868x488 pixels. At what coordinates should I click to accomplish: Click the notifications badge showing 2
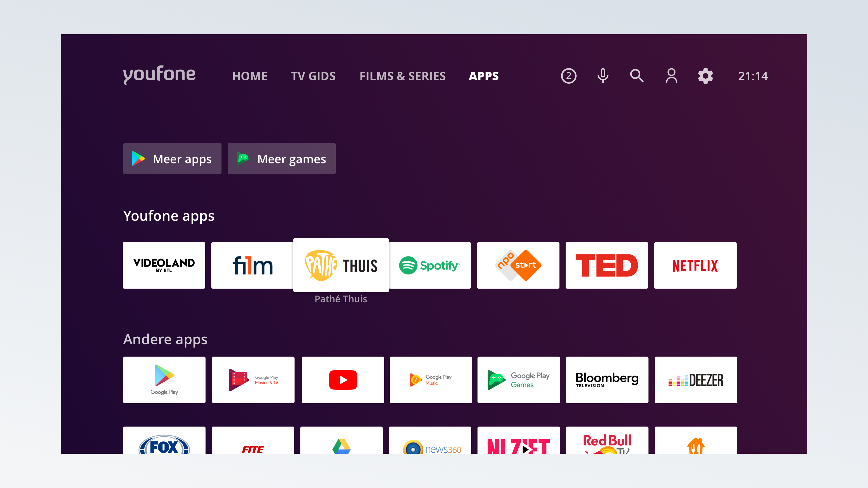(x=568, y=76)
